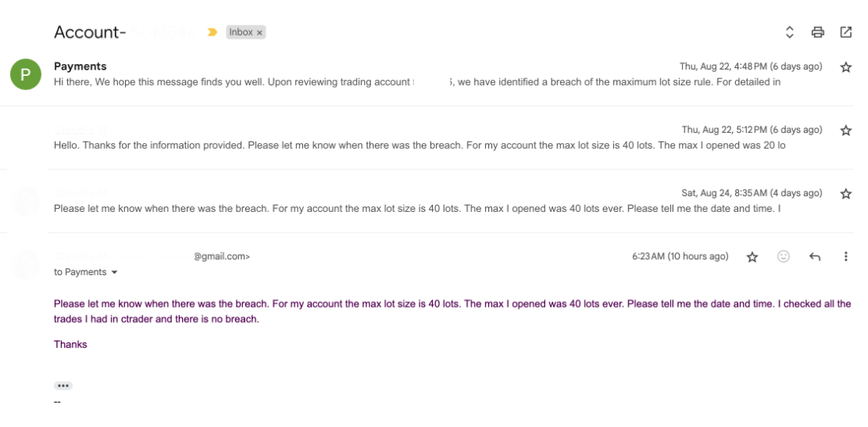Toggle star on the 6:23 AM message
Image resolution: width=868 pixels, height=427 pixels.
tap(752, 257)
